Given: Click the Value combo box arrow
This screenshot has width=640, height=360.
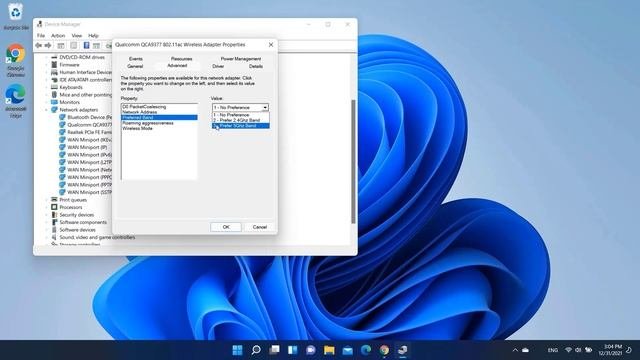Looking at the screenshot, I should tap(265, 107).
